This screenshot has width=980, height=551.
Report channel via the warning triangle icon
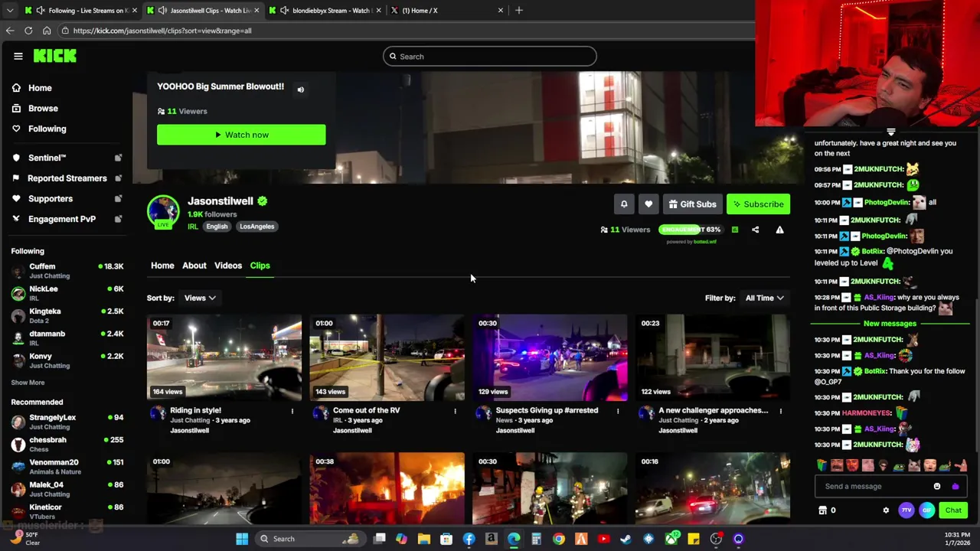[x=779, y=230]
